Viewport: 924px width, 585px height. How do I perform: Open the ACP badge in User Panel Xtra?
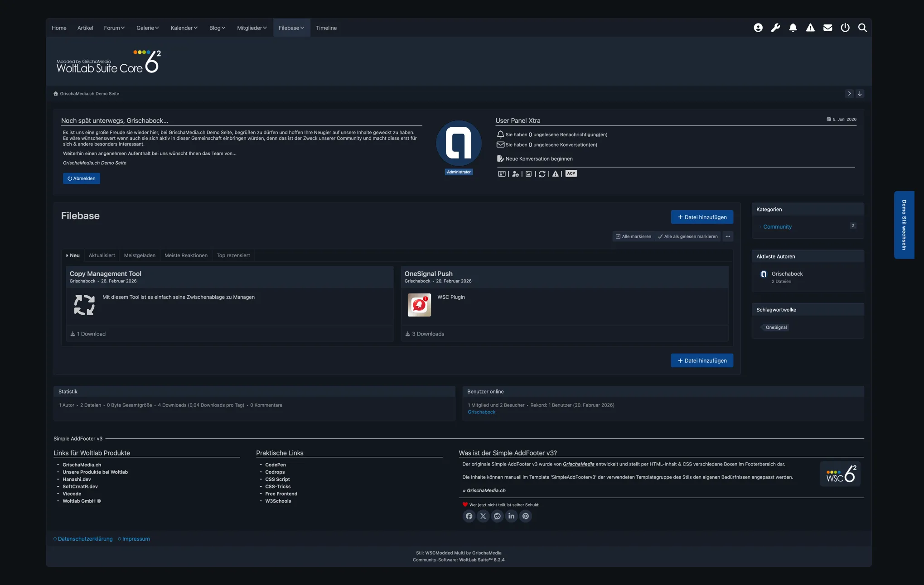tap(571, 173)
